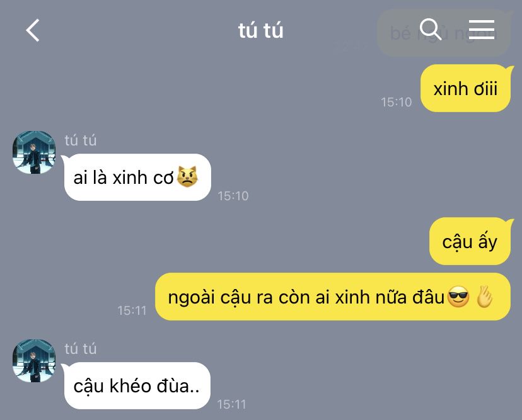Tap the crossed fingers hand emoji
The width and height of the screenshot is (522, 420).
[484, 297]
